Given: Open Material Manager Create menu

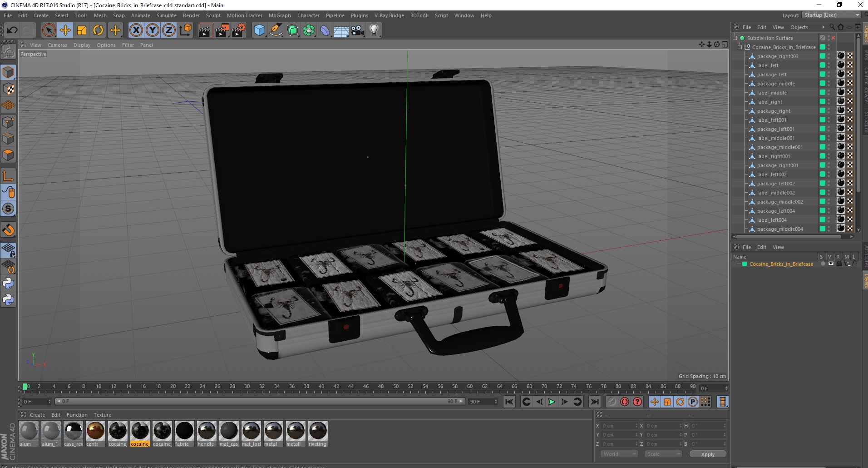Looking at the screenshot, I should tap(37, 415).
